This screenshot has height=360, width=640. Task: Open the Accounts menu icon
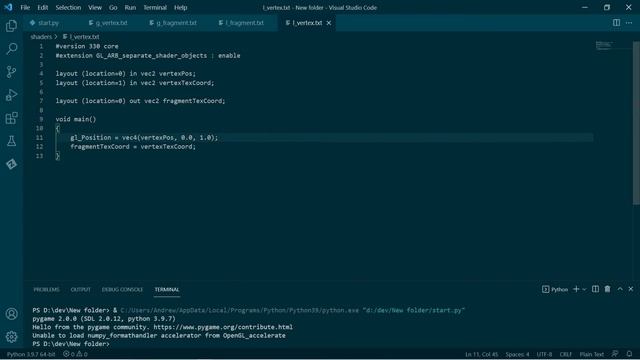tap(11, 314)
